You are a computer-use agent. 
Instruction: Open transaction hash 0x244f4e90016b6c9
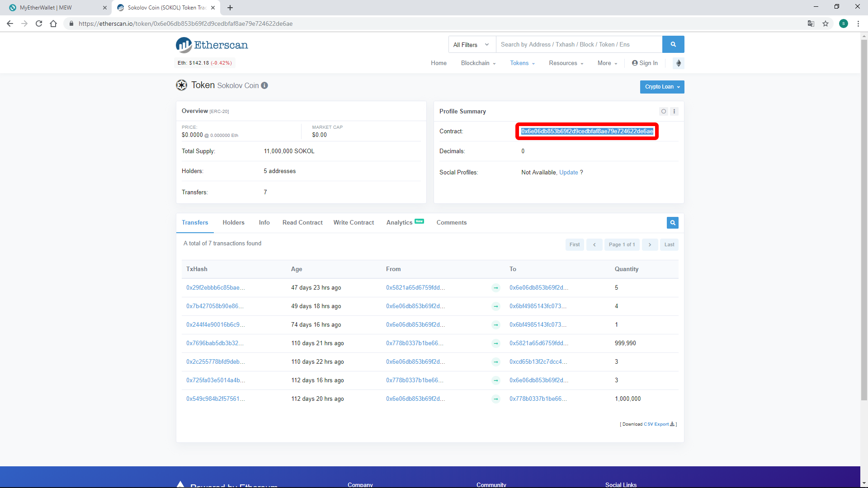pyautogui.click(x=216, y=325)
